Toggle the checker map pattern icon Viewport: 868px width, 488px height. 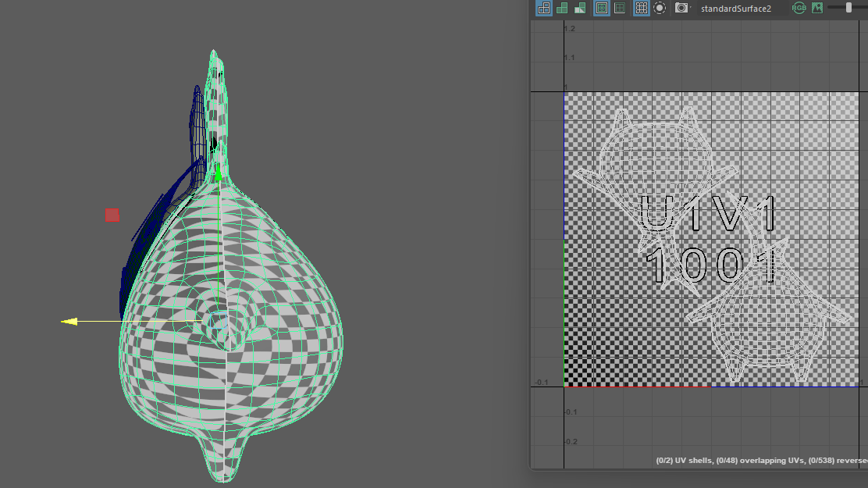coord(641,8)
